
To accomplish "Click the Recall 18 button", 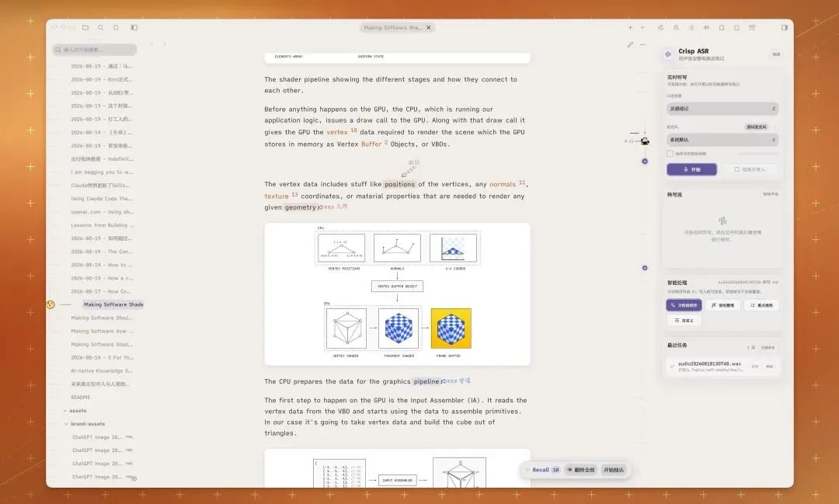I will (542, 470).
